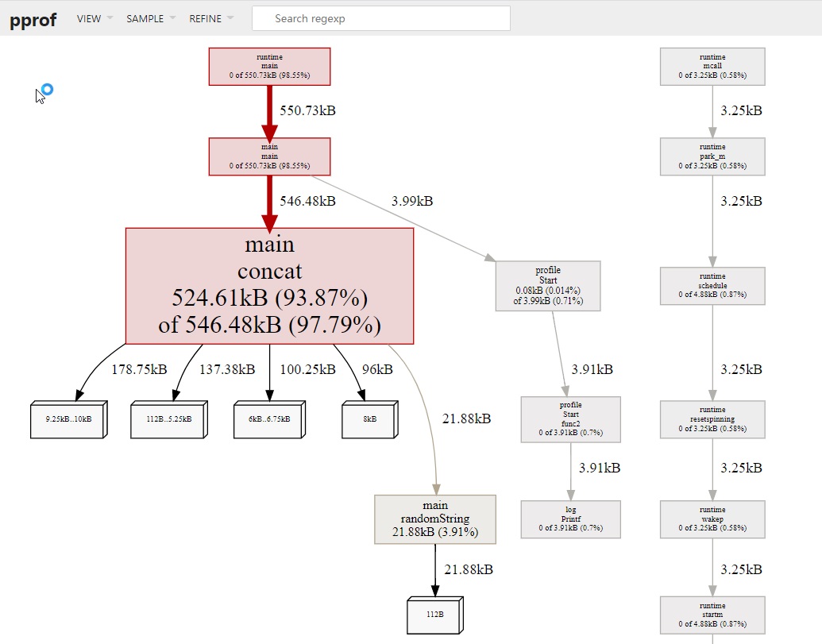Select the profile Start func2 node

[571, 419]
